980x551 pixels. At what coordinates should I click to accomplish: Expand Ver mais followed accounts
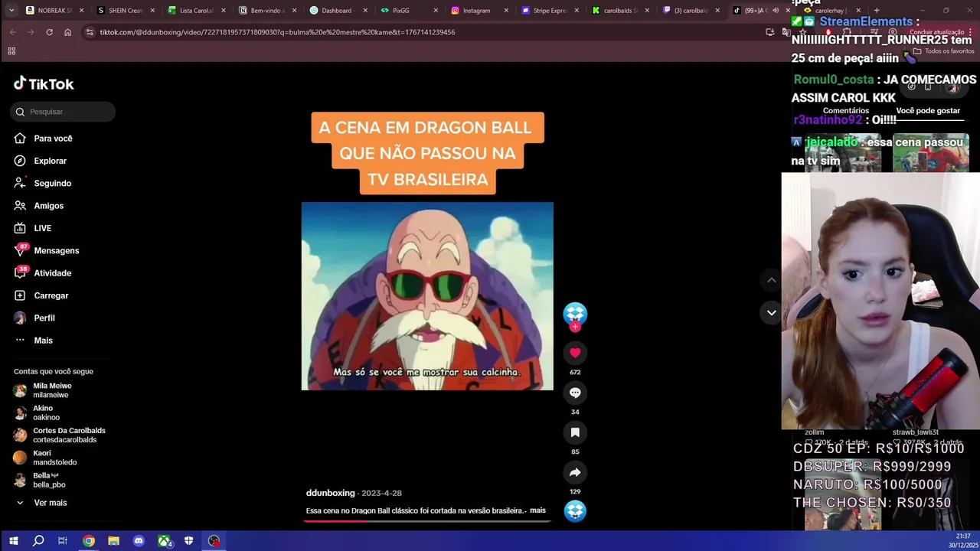(51, 503)
